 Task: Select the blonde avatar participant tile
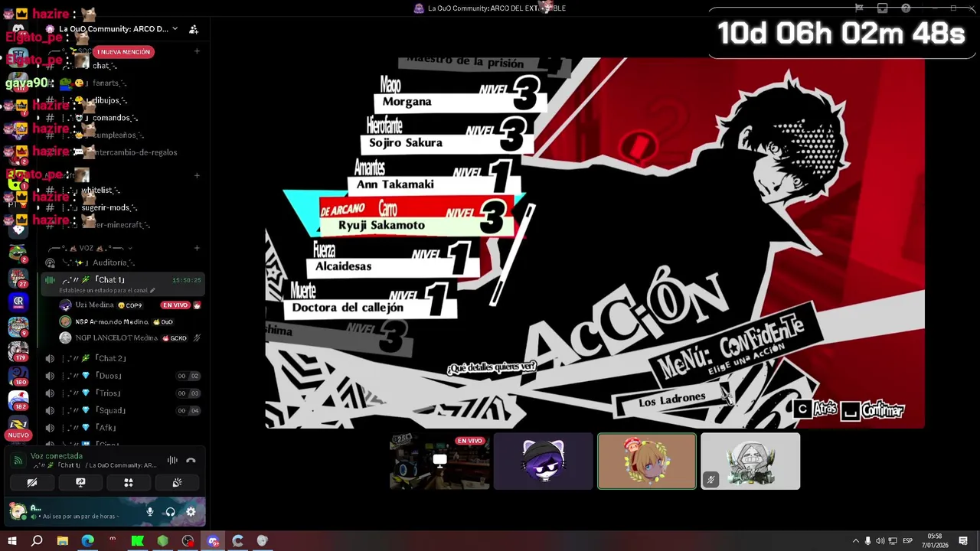tap(647, 461)
